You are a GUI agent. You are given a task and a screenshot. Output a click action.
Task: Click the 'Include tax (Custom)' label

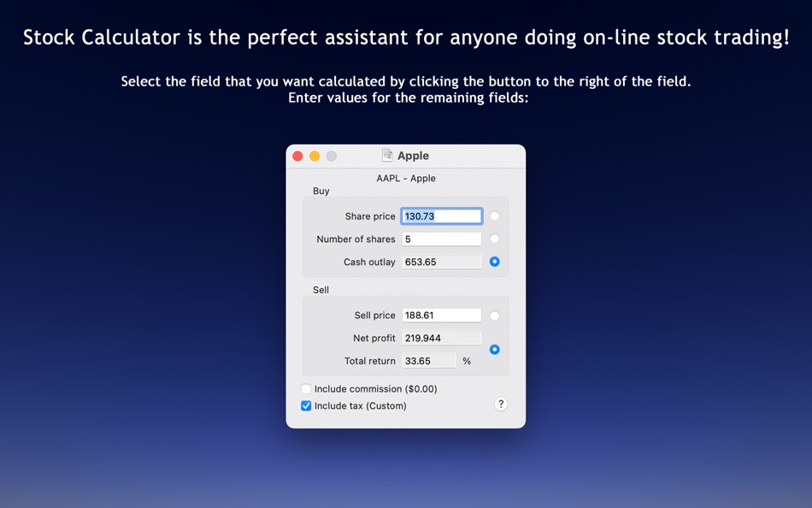point(361,406)
